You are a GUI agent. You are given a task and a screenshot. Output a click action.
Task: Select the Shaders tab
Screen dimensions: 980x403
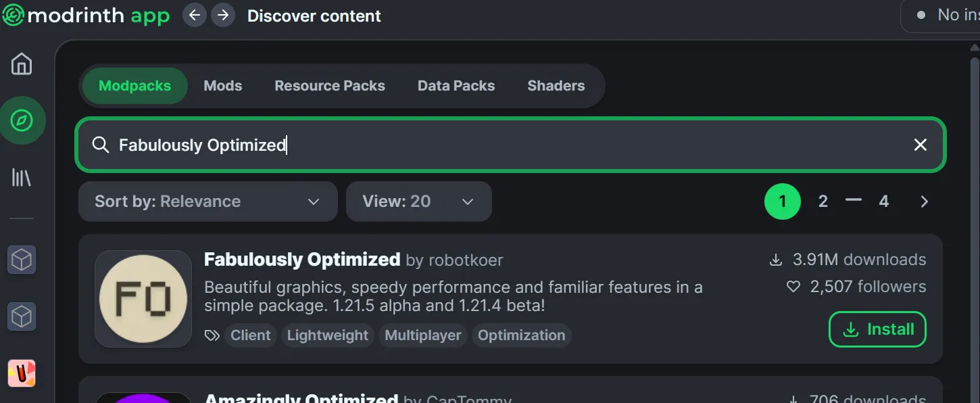point(556,86)
